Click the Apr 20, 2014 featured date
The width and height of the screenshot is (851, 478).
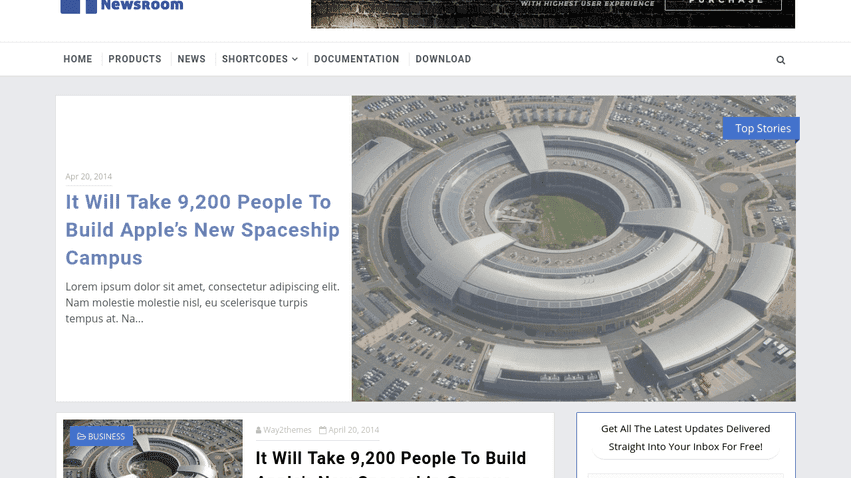[x=88, y=176]
